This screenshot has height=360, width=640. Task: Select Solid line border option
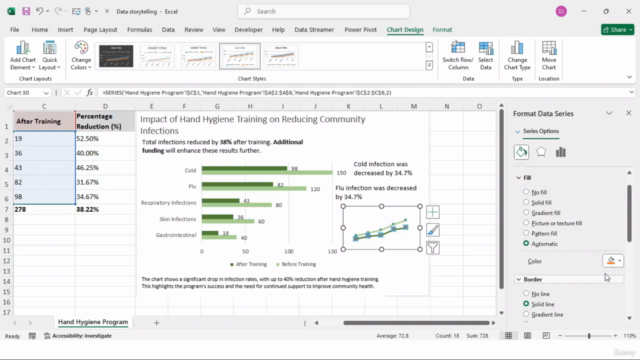(x=526, y=304)
